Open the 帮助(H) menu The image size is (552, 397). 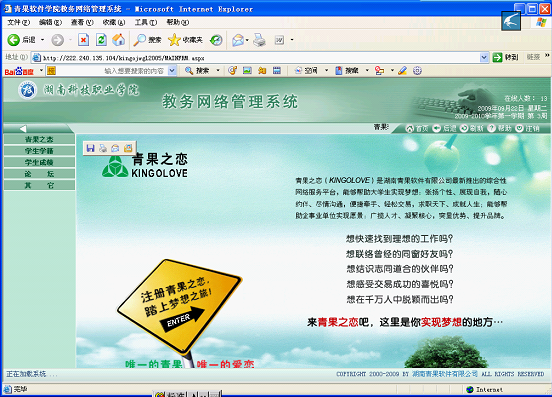[x=177, y=23]
